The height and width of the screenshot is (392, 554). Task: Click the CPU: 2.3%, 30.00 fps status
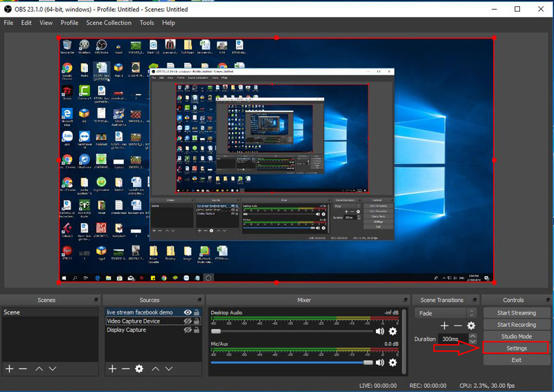487,386
